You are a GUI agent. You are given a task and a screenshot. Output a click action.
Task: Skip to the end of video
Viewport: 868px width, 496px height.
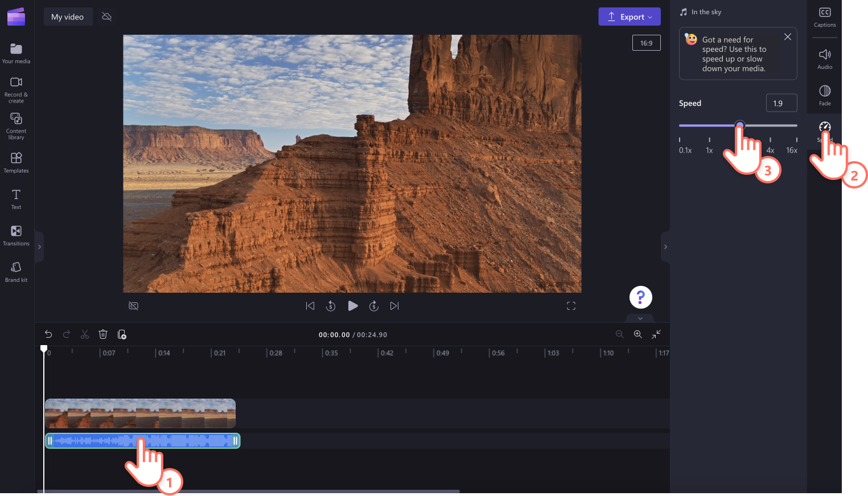tap(394, 306)
